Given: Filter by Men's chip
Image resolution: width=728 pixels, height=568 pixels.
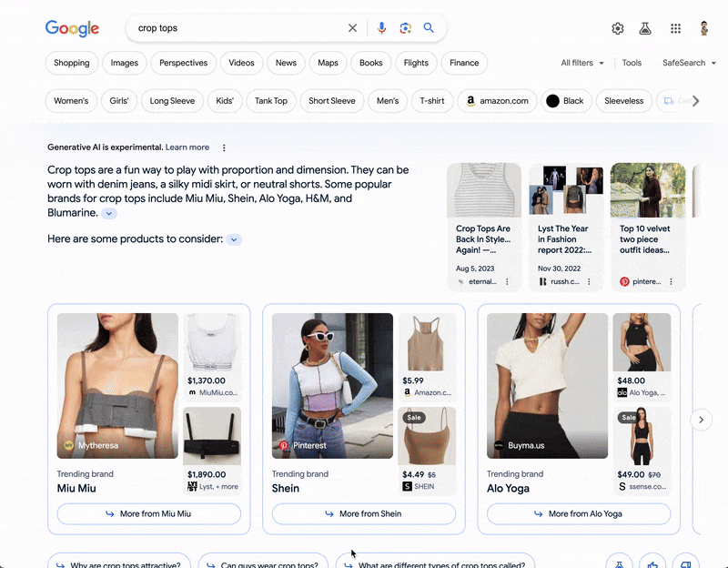Looking at the screenshot, I should point(388,101).
